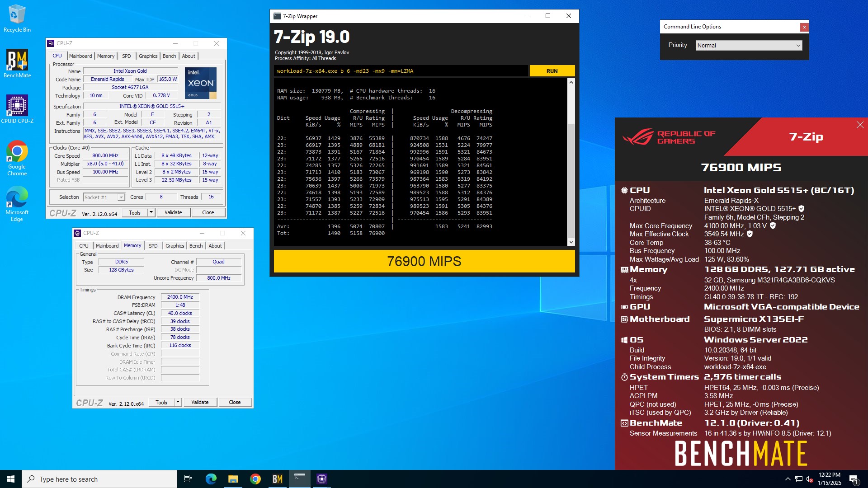Open the Priority dropdown set to Normal
Screen dimensions: 868x488
tap(749, 45)
